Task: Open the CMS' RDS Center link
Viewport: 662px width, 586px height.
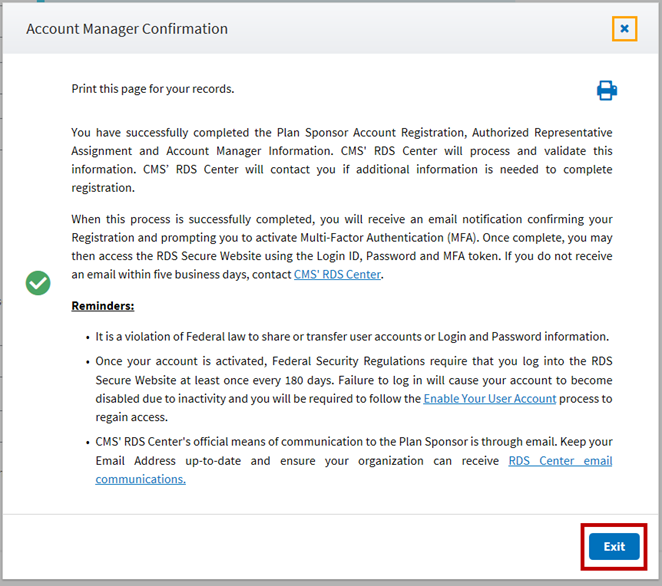Action: pyautogui.click(x=337, y=274)
